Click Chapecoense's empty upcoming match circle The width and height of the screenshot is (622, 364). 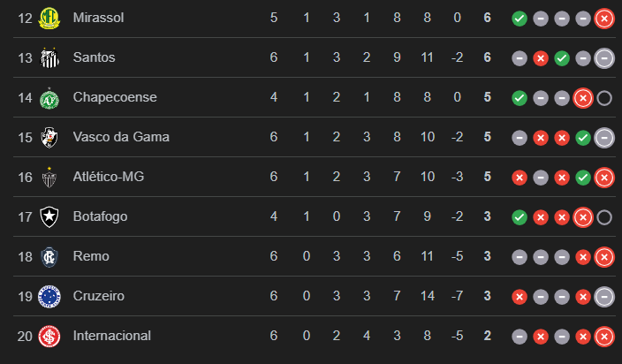(604, 98)
